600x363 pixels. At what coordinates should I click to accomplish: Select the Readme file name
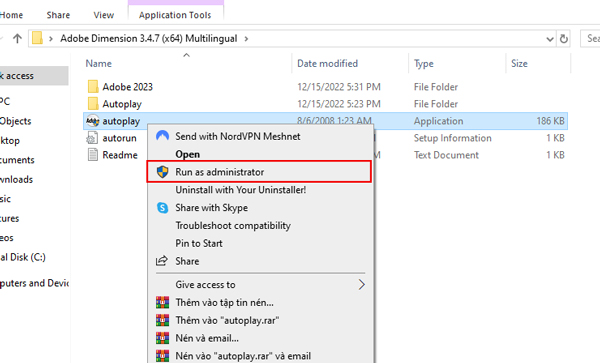[120, 155]
